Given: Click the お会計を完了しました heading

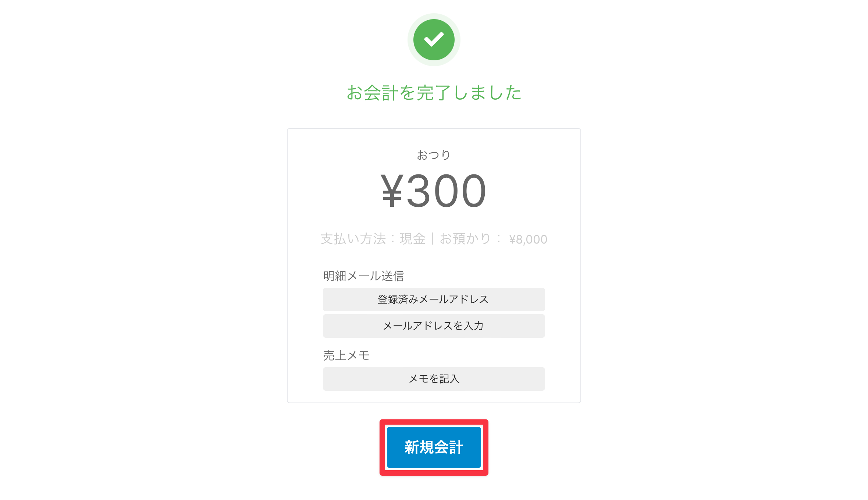Looking at the screenshot, I should coord(434,92).
